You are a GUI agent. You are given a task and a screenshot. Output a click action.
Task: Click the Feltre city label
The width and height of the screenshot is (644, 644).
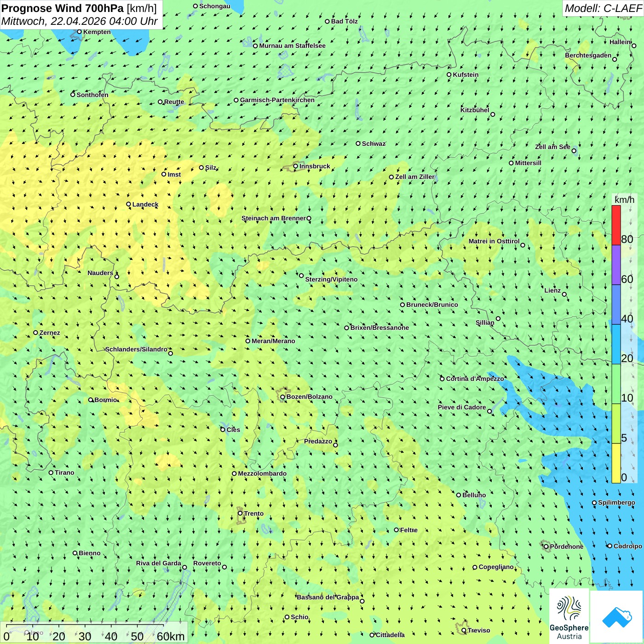(409, 530)
